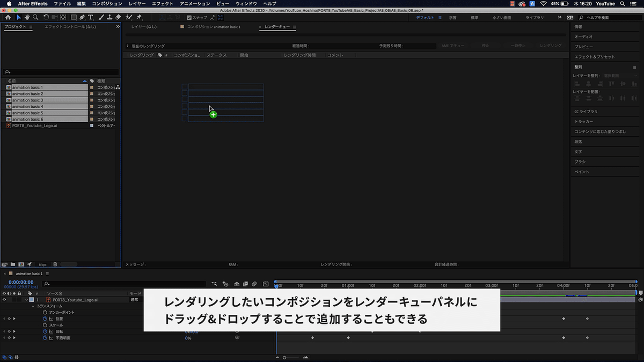Click the Wi-Fi icon in menu bar
This screenshot has height=362, width=644.
(544, 3)
